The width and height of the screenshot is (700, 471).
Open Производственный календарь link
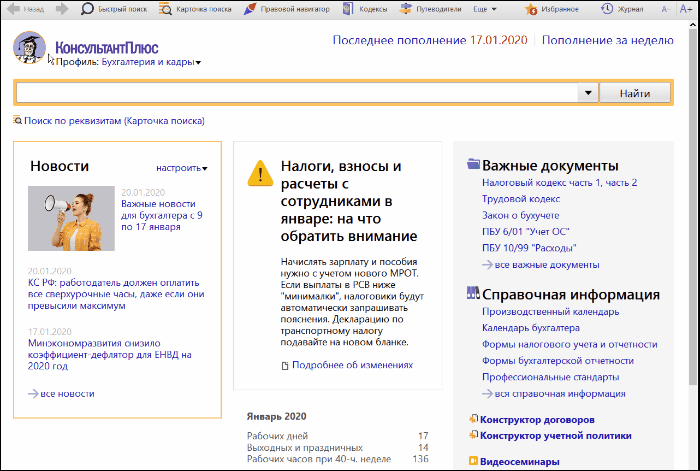(x=550, y=312)
